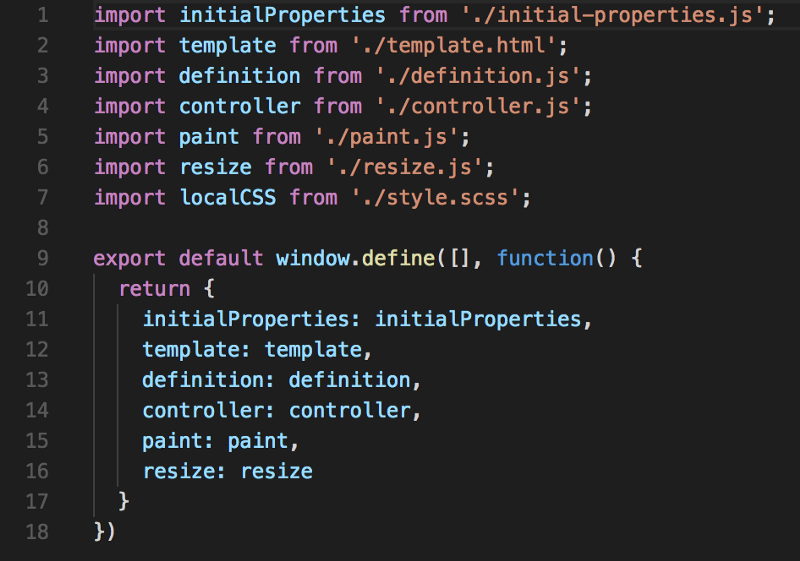Click the './paint.js' import path

(386, 137)
